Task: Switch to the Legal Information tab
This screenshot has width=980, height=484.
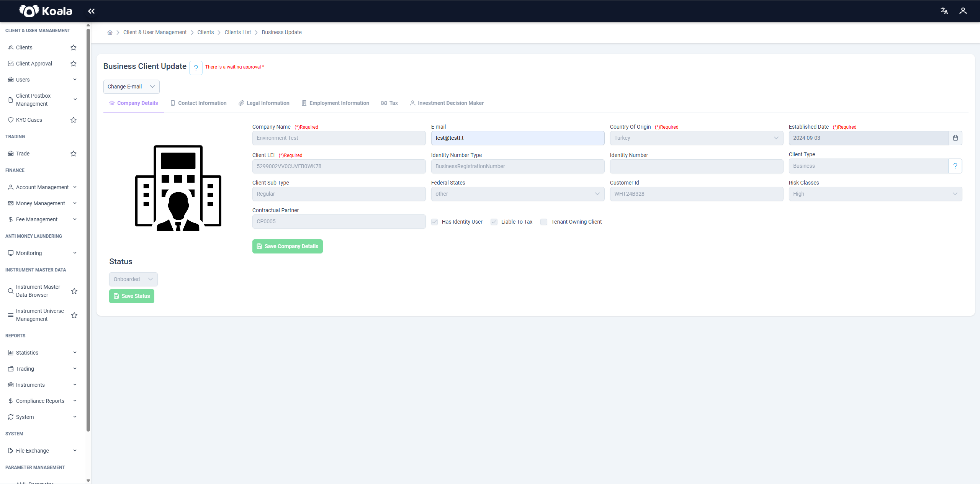Action: [x=264, y=103]
